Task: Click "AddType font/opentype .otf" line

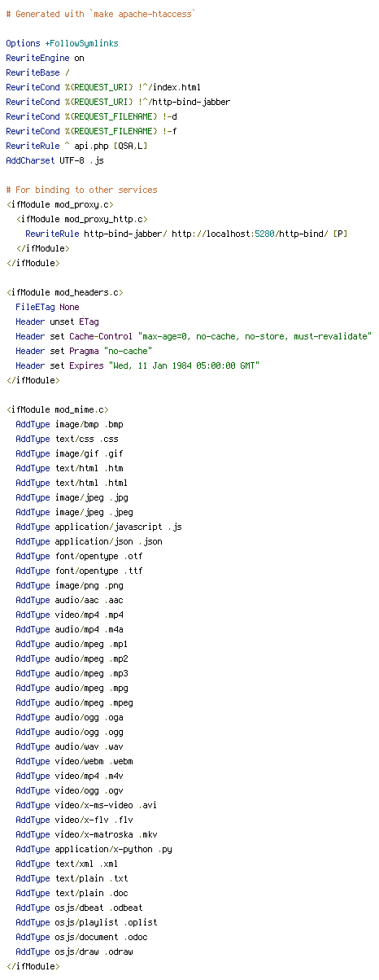Action: pos(79,556)
